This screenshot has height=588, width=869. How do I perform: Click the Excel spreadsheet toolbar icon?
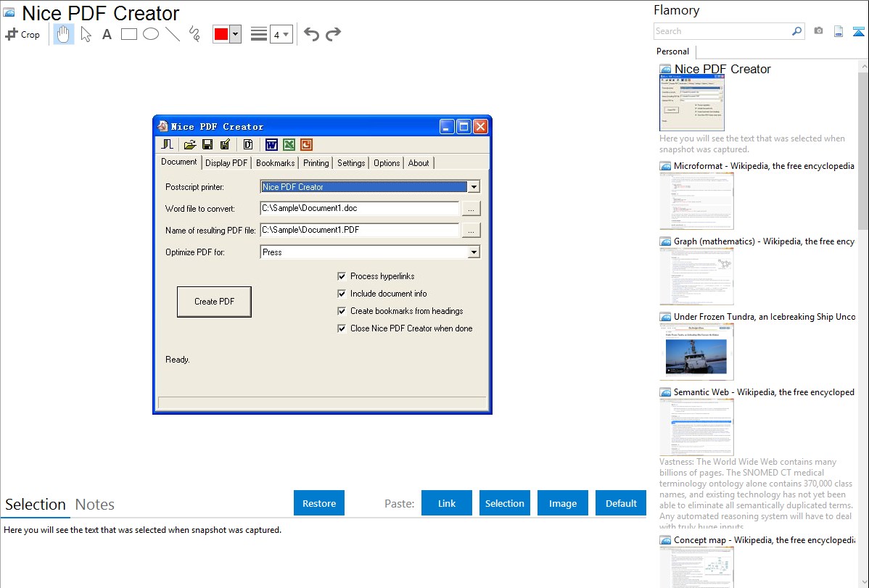(x=289, y=145)
